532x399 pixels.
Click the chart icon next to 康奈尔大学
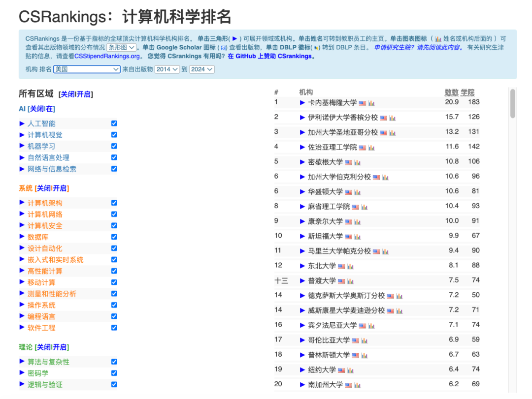click(357, 222)
